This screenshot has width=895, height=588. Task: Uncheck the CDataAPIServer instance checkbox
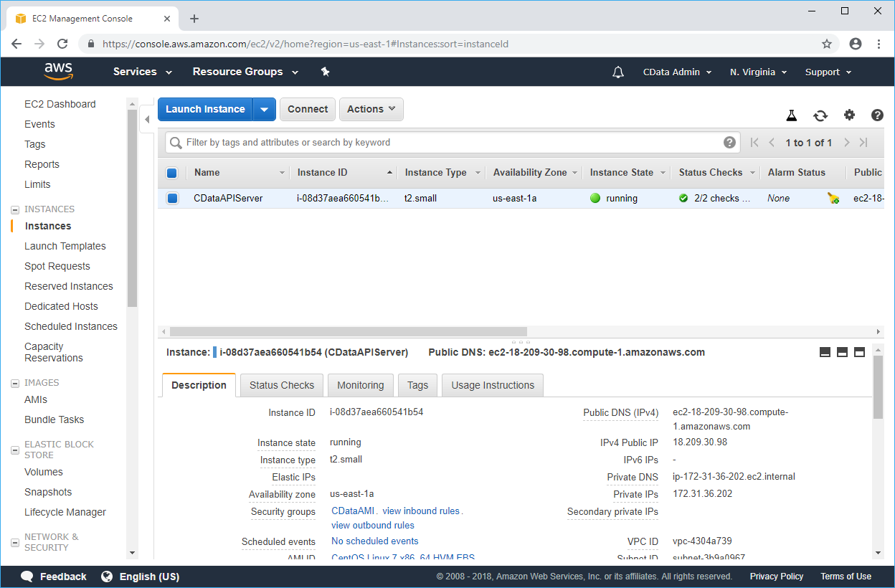[x=172, y=199]
